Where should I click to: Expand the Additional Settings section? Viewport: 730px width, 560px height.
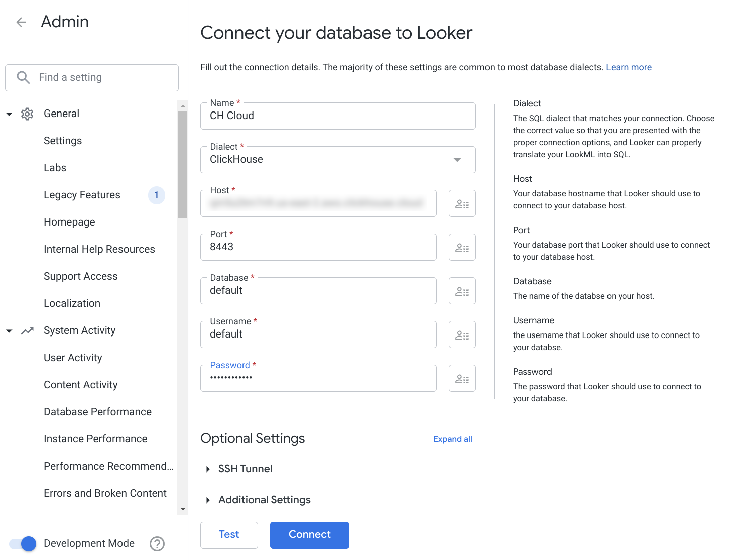(x=264, y=500)
